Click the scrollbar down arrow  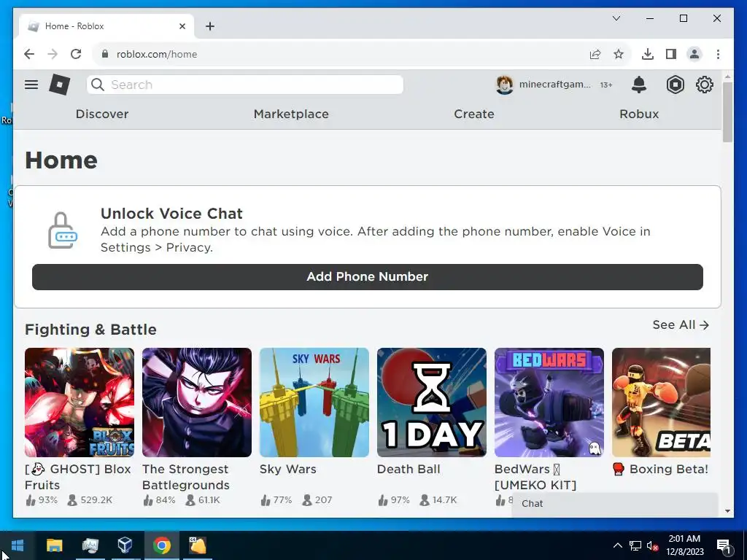coord(727,511)
